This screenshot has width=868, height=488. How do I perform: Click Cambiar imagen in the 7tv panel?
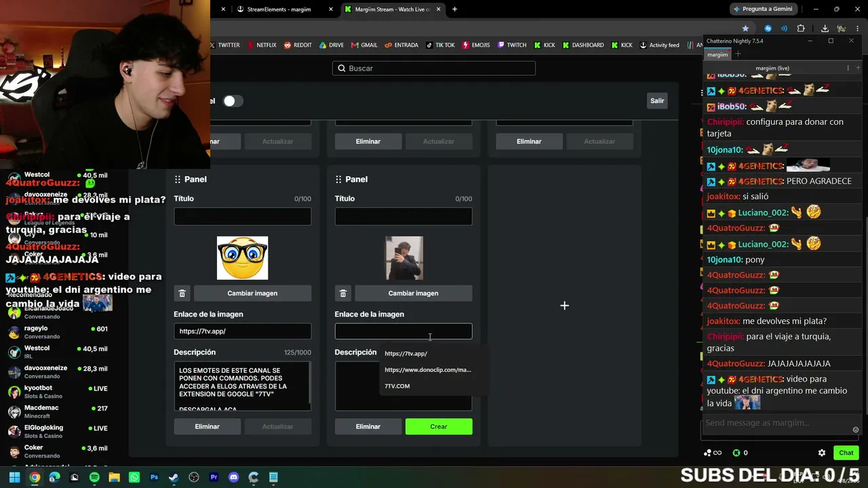click(x=252, y=293)
